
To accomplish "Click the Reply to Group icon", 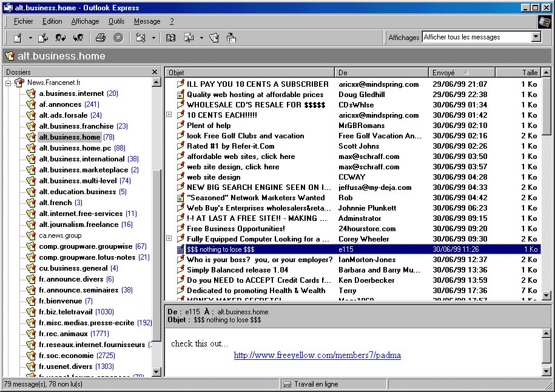I will coord(43,38).
